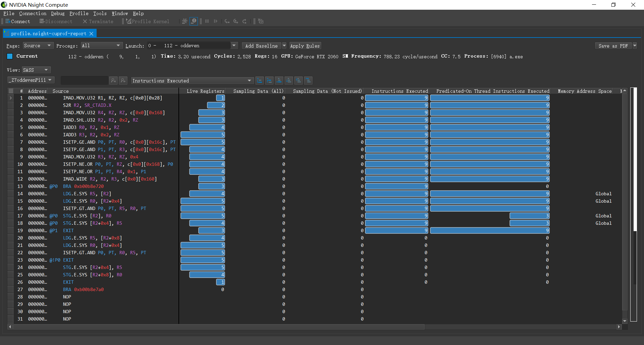Click the Connect toolbar button
This screenshot has height=345, width=644.
18,21
